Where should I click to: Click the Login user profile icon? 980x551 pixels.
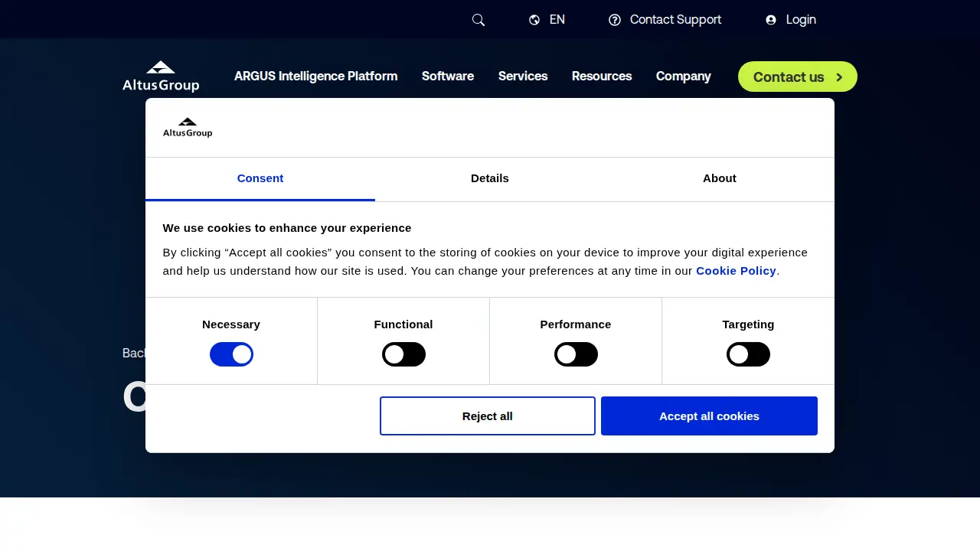coord(771,20)
